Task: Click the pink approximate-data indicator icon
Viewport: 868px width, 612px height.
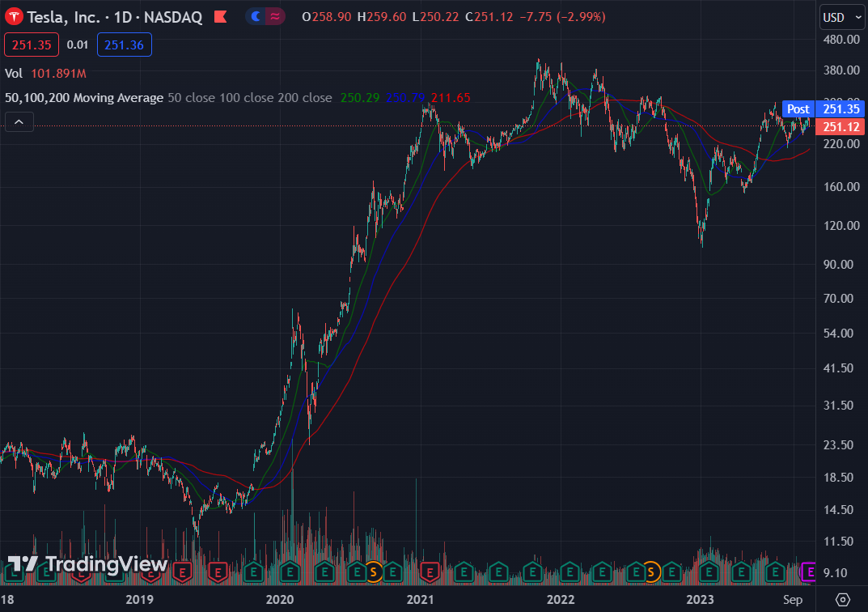Action: [275, 17]
